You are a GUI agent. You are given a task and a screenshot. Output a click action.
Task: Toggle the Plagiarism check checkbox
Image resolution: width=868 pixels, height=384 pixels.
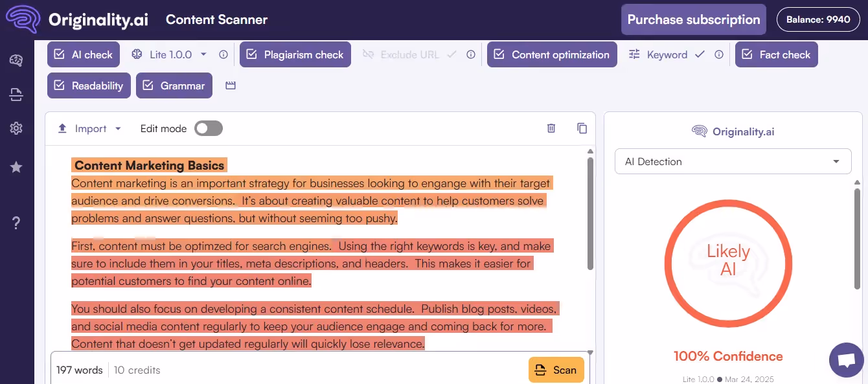coord(252,55)
